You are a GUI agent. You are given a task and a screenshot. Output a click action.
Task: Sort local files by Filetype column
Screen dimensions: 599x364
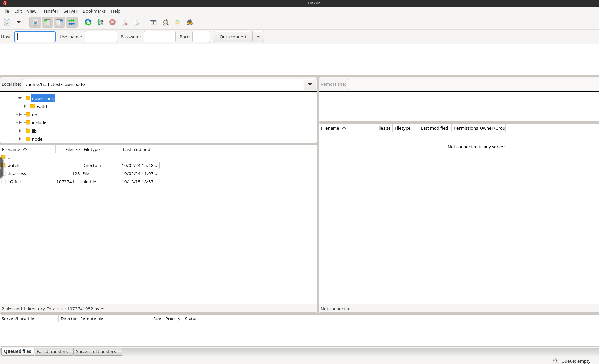pos(101,149)
